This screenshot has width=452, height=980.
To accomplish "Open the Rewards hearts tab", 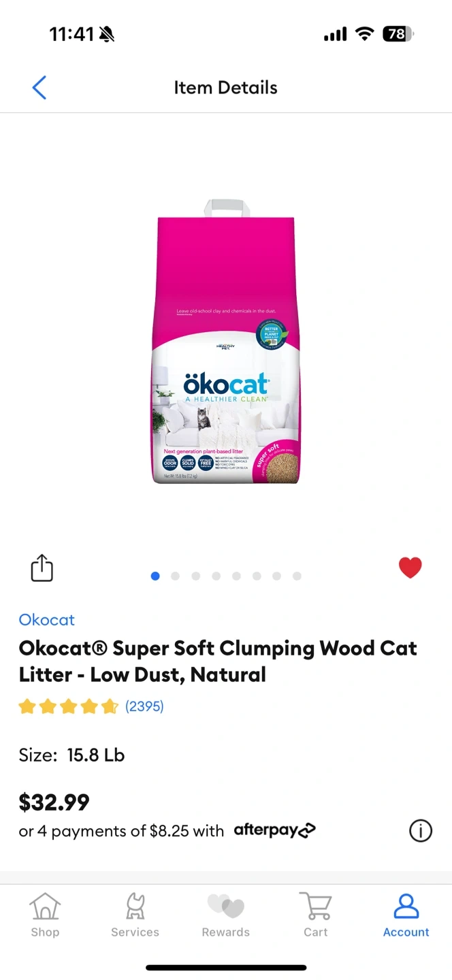I will (x=226, y=915).
